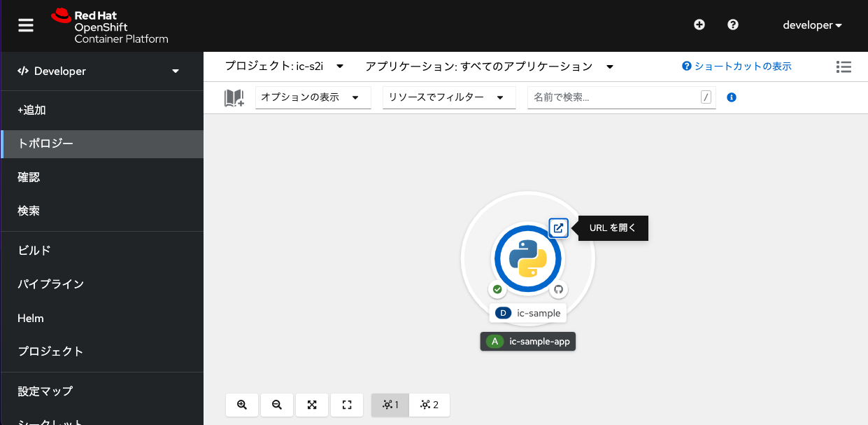Expand the Developer perspective switcher
This screenshot has width=868, height=425.
click(101, 71)
